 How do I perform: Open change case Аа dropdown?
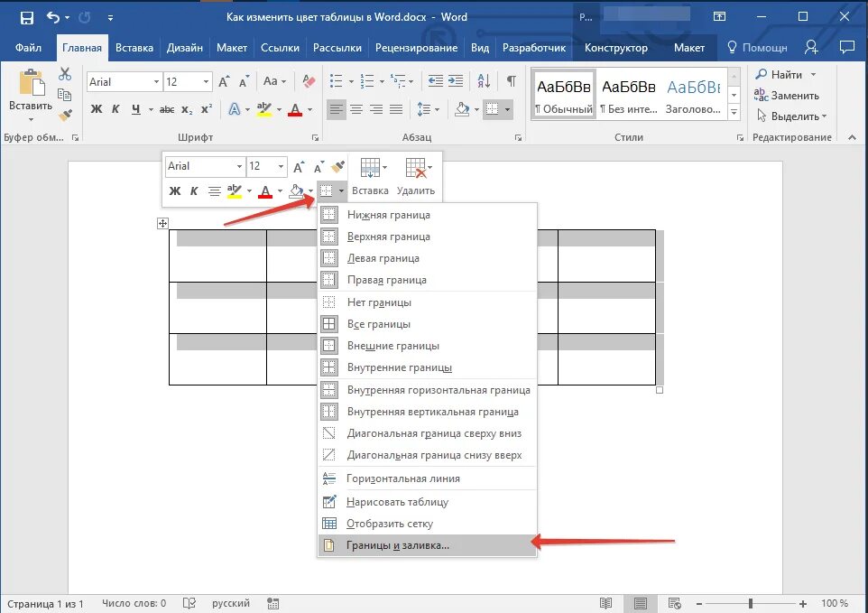tap(274, 81)
